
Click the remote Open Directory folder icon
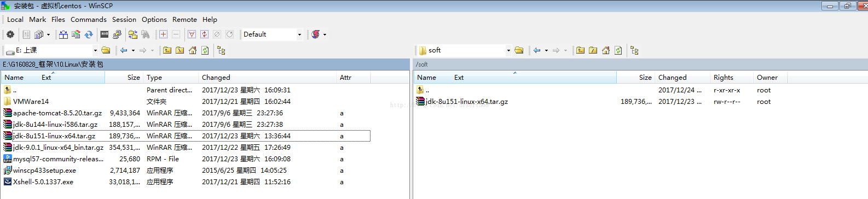pyautogui.click(x=519, y=50)
